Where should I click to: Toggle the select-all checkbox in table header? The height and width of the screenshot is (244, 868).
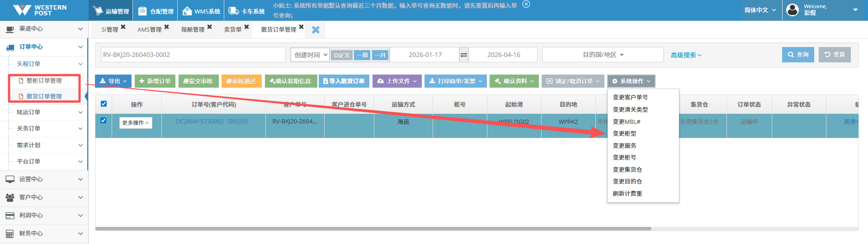(x=104, y=104)
